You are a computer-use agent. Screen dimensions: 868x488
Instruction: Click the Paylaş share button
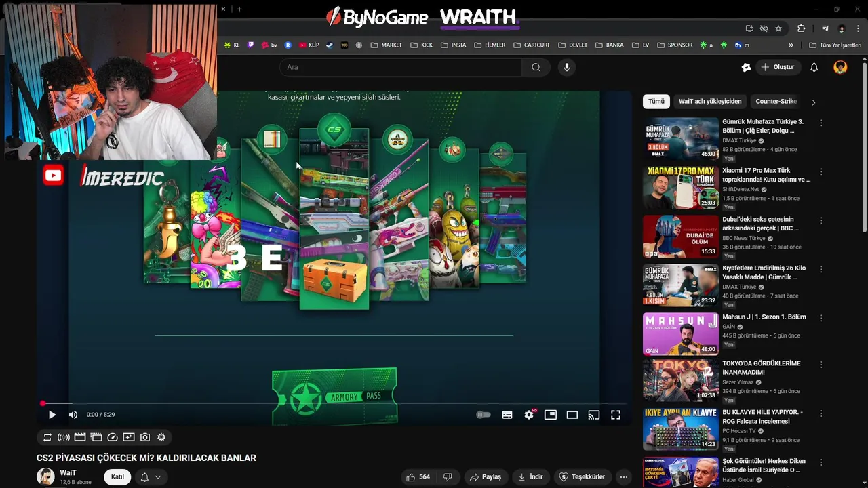(x=486, y=477)
